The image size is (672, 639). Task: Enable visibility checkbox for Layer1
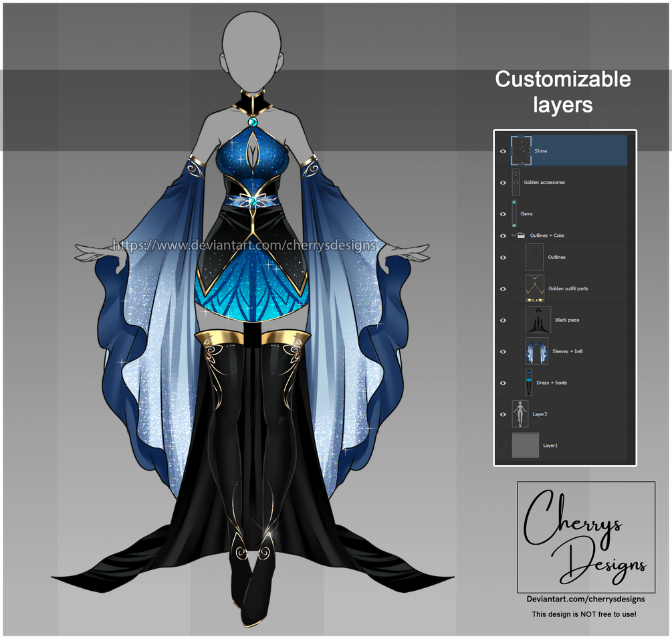[x=503, y=445]
